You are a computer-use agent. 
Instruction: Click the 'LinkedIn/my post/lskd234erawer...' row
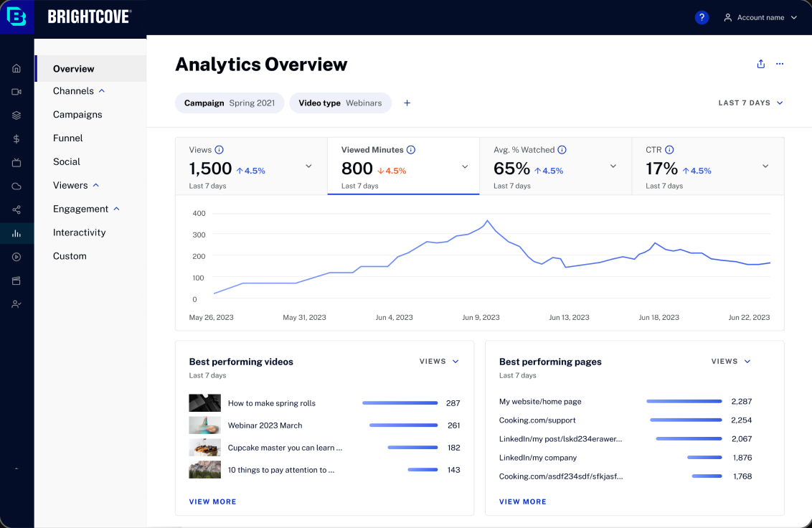click(x=625, y=439)
